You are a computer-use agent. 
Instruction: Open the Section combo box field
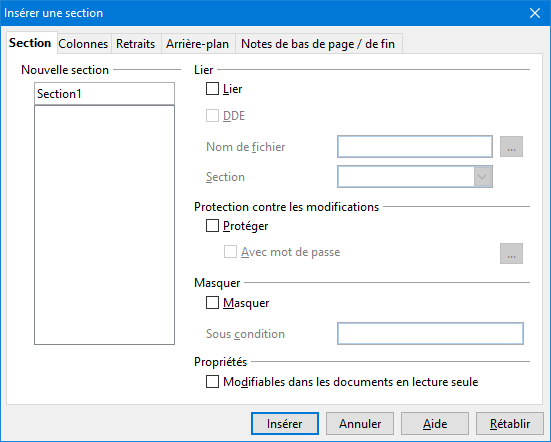point(415,176)
